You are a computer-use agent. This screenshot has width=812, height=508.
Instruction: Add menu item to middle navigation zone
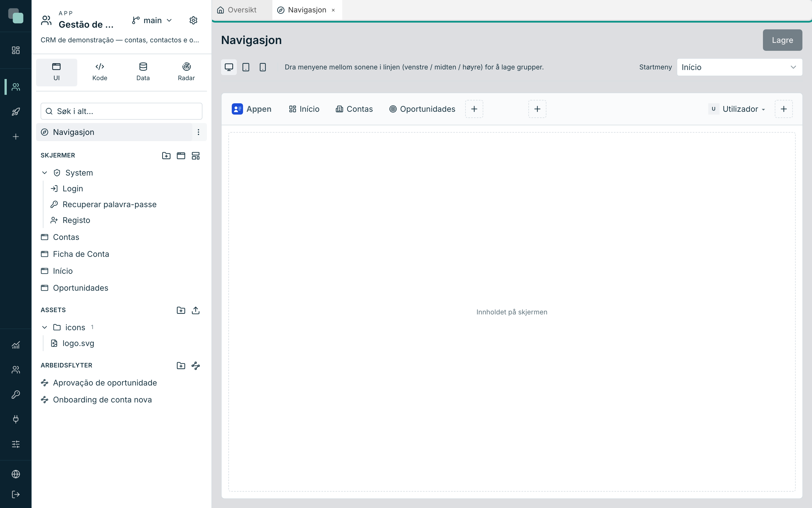coord(537,109)
